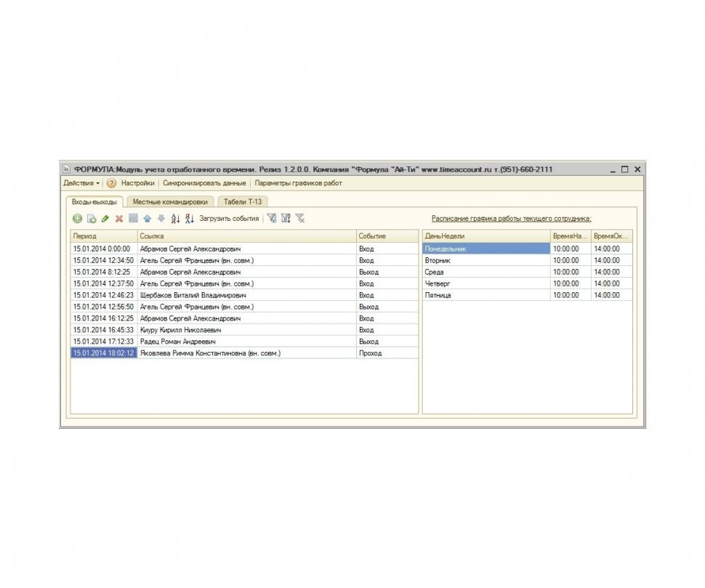Click the blue Move up arrow icon

tap(147, 219)
